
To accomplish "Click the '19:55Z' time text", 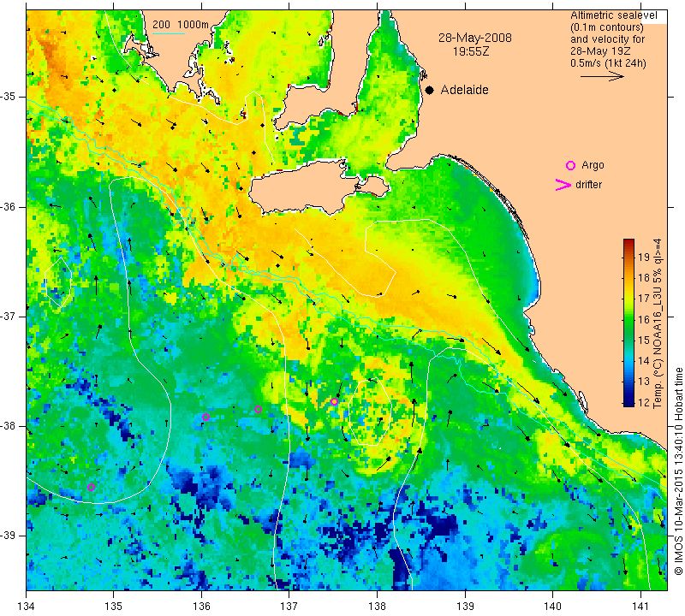I will coord(471,51).
